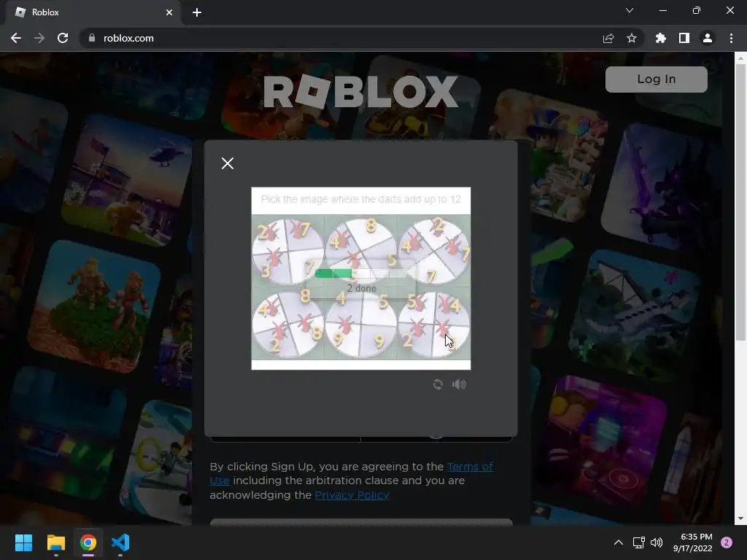Screen dimensions: 747x560
Task: Reload the captcha challenge icon
Action: (x=438, y=384)
